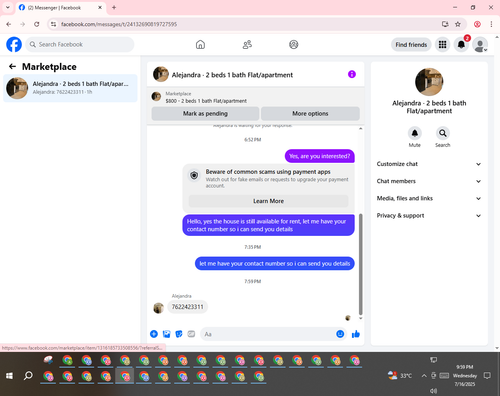500x396 pixels.
Task: Click the 'Yes, are you interested?' message
Action: pos(320,156)
